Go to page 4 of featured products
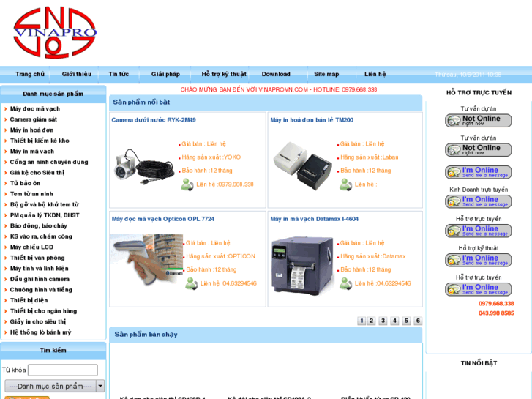Screen dimensions: 532x399 tap(394, 321)
